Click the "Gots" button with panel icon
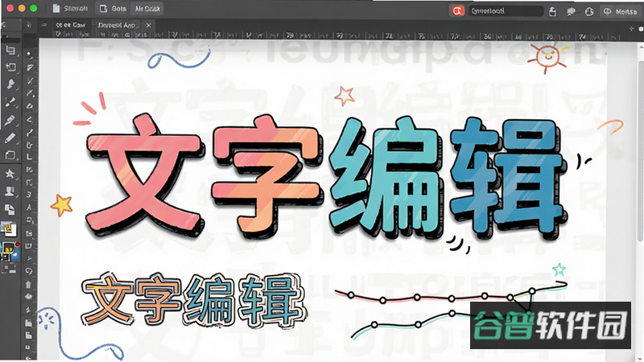Screen dimensions: 644x362 coord(113,8)
